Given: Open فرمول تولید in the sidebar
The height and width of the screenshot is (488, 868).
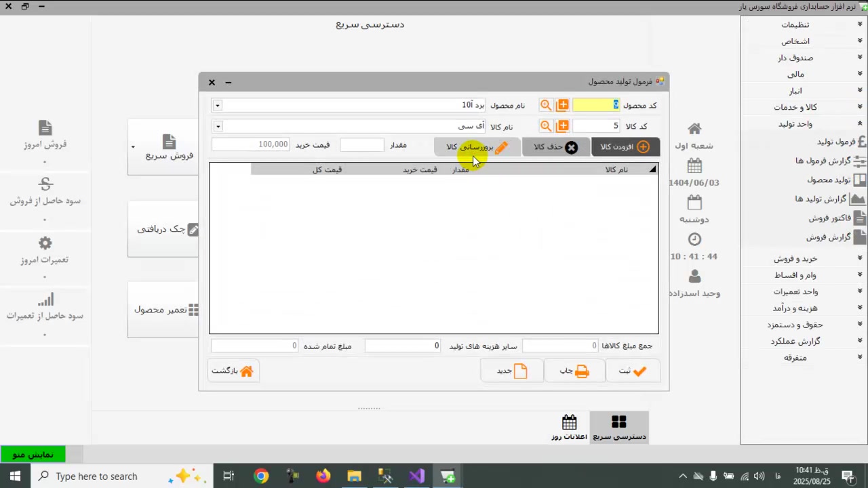Looking at the screenshot, I should (841, 142).
